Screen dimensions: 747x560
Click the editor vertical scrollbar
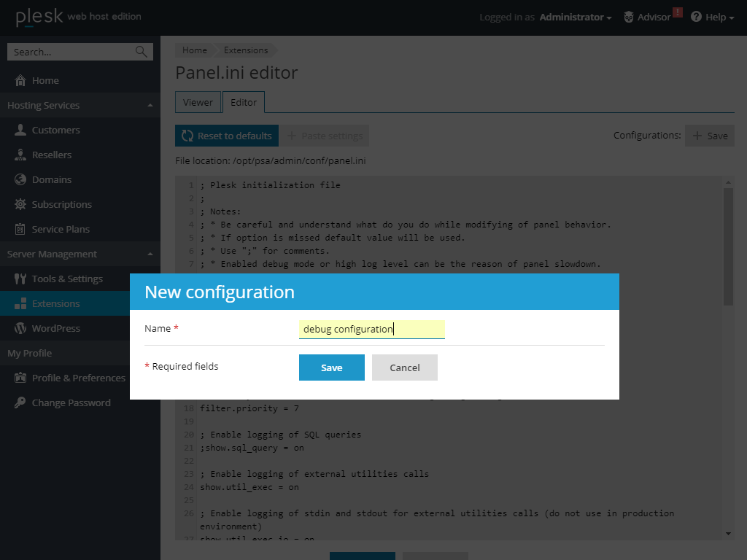(x=728, y=246)
